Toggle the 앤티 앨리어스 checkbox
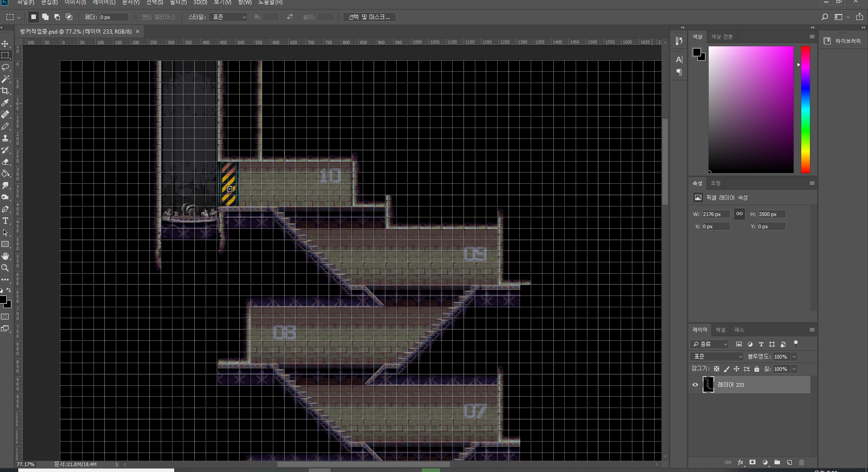The width and height of the screenshot is (868, 472). pos(136,17)
